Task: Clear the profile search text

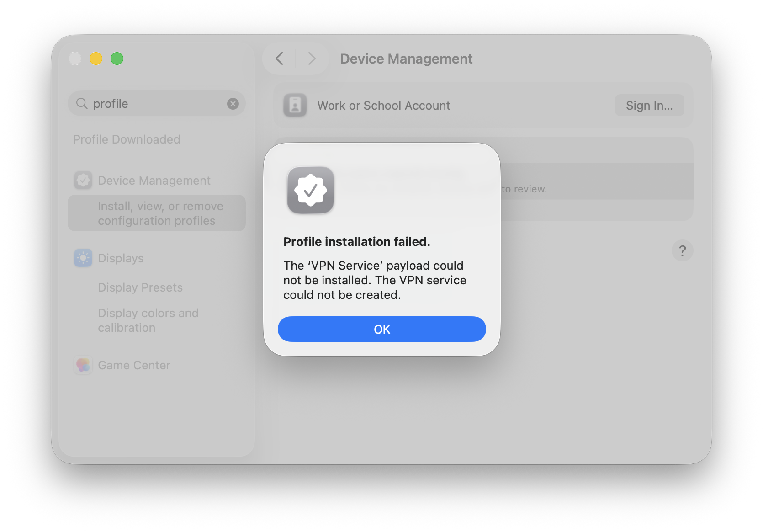Action: (233, 104)
